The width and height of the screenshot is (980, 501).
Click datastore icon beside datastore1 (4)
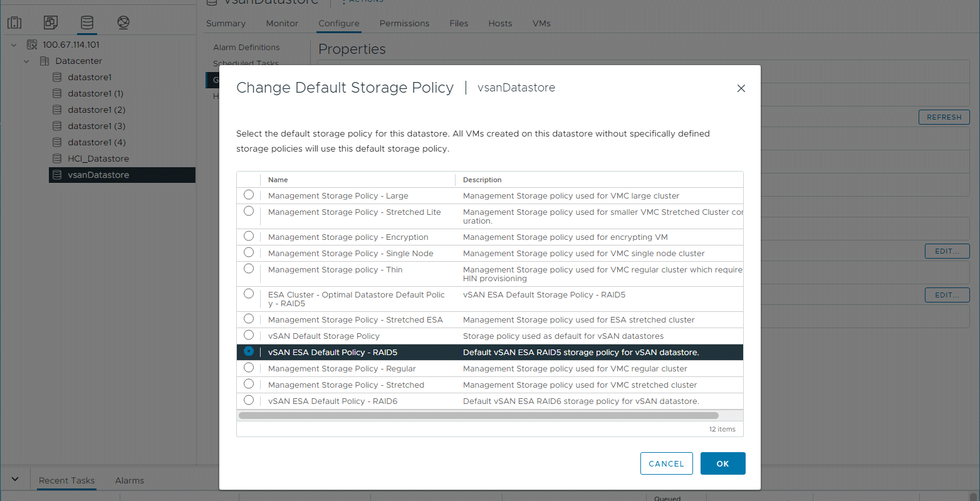tap(57, 142)
